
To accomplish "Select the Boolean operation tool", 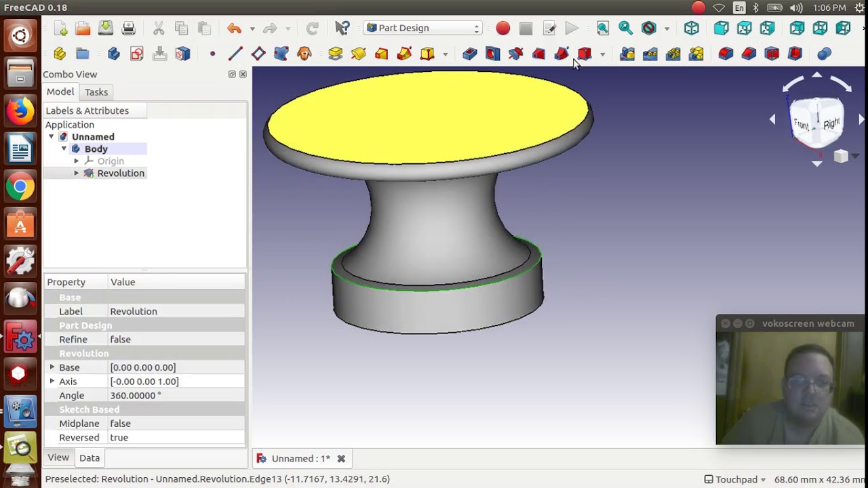I will click(x=825, y=54).
